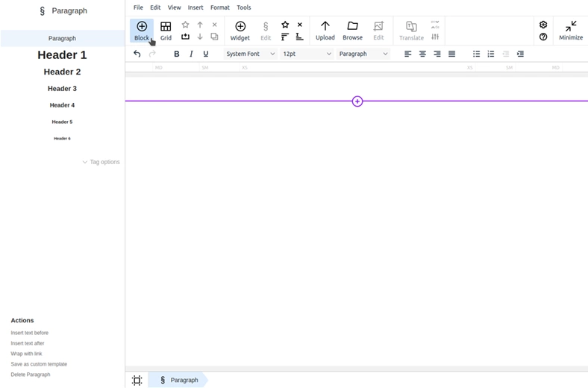Click Delete Paragraph action
588x388 pixels.
click(x=31, y=375)
